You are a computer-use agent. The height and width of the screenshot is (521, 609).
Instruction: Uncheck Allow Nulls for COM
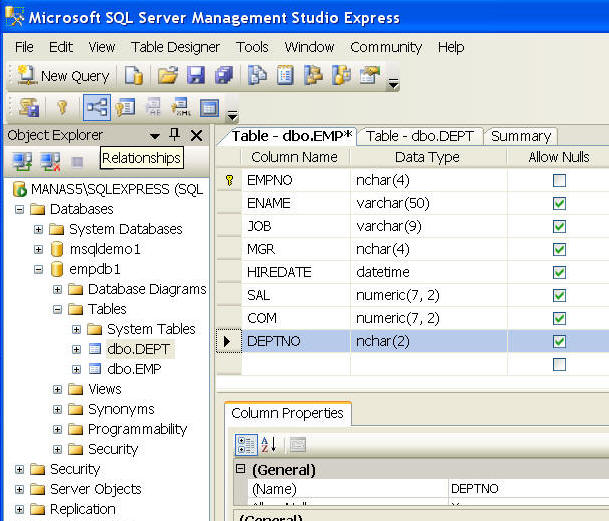click(559, 318)
